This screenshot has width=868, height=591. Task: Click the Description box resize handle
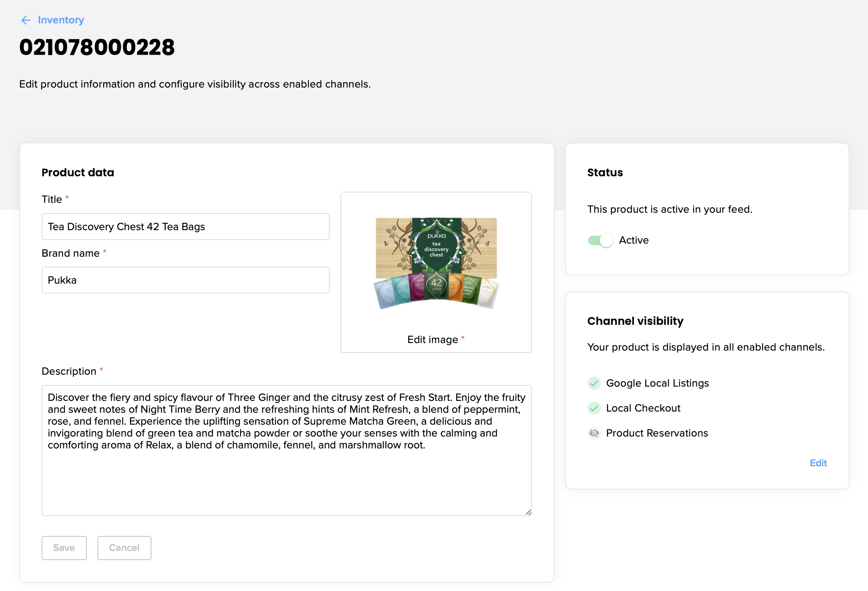tap(528, 512)
